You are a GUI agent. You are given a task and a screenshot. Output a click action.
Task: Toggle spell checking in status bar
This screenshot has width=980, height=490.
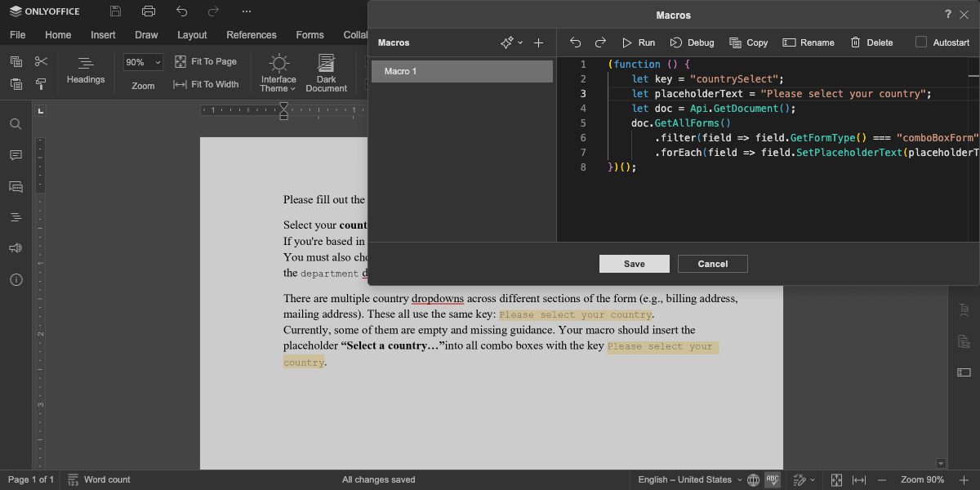pyautogui.click(x=773, y=479)
